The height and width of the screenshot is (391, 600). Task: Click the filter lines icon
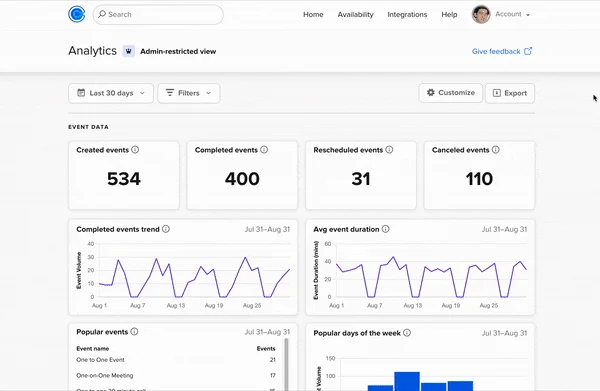pos(170,93)
